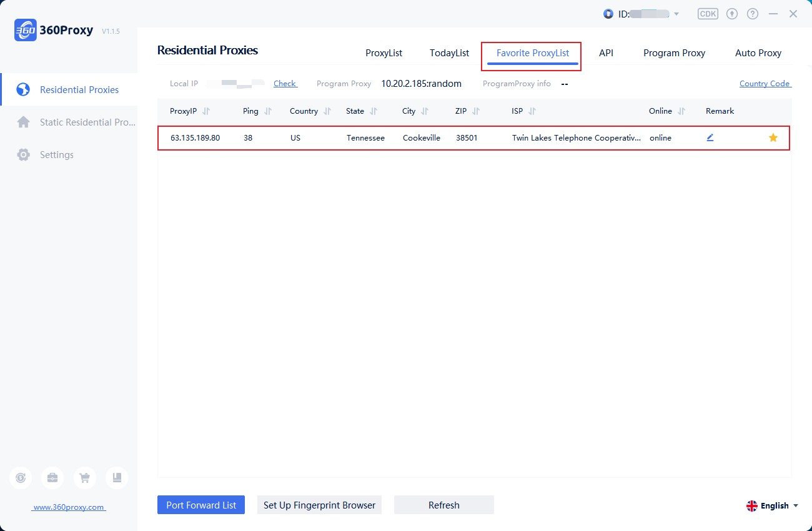Viewport: 812px width, 531px height.
Task: Open the shopping cart icon
Action: click(84, 478)
